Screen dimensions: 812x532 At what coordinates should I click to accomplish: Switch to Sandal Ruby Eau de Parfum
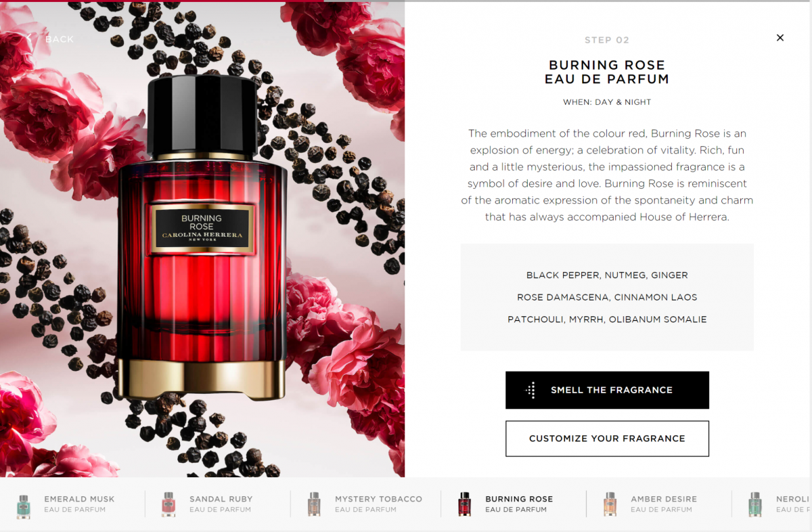coord(218,504)
